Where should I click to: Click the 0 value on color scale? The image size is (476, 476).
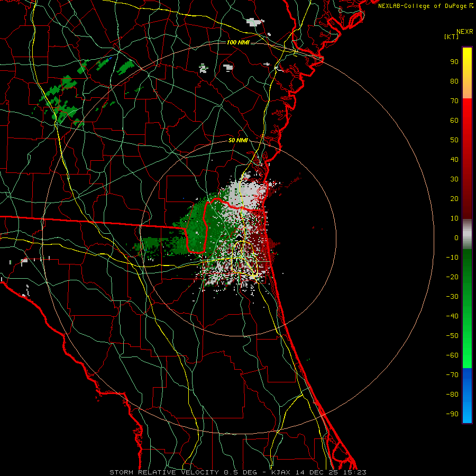click(x=456, y=237)
